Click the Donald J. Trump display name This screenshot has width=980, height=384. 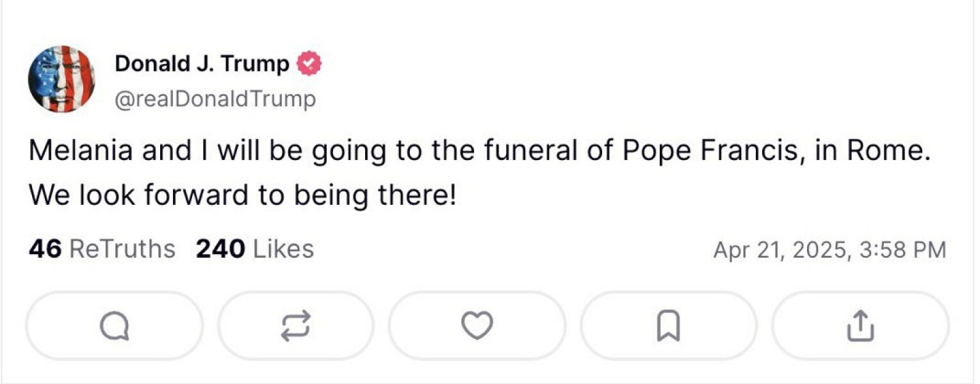[x=202, y=64]
